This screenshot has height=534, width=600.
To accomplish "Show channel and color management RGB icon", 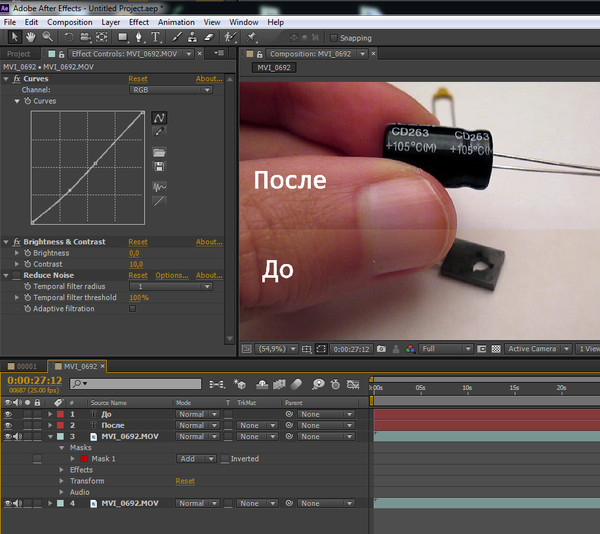I will (x=410, y=349).
